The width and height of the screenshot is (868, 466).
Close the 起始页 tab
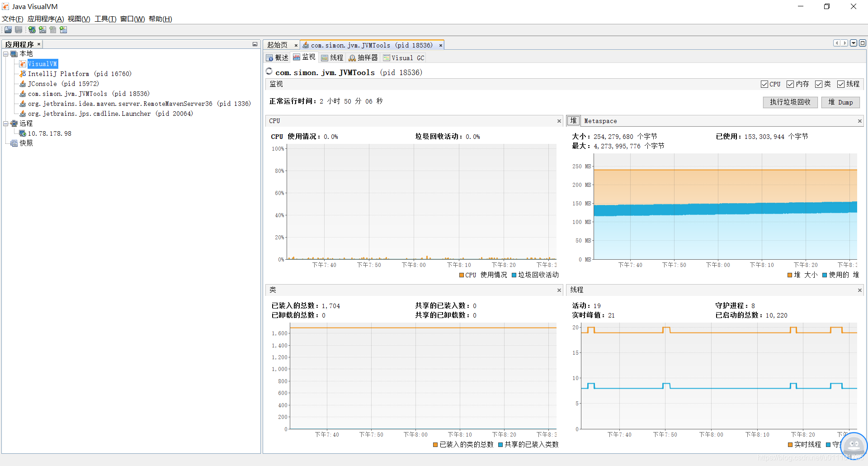click(296, 45)
